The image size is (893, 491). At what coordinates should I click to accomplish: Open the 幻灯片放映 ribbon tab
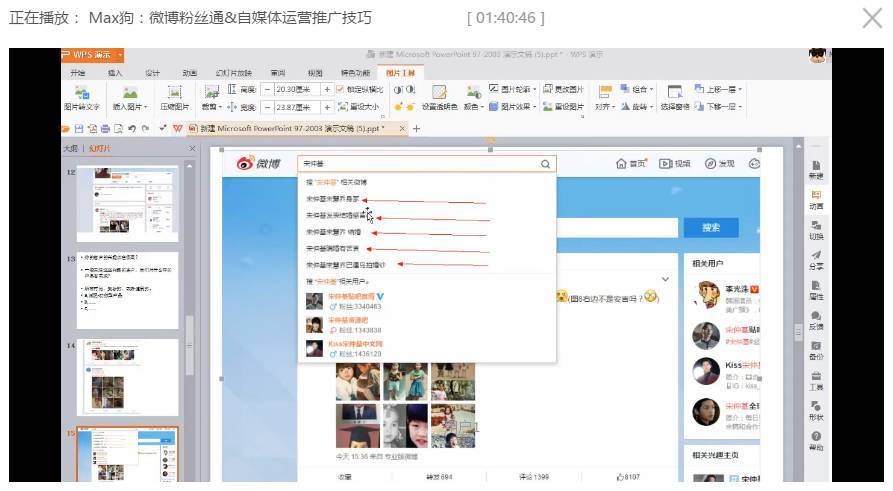pos(234,73)
